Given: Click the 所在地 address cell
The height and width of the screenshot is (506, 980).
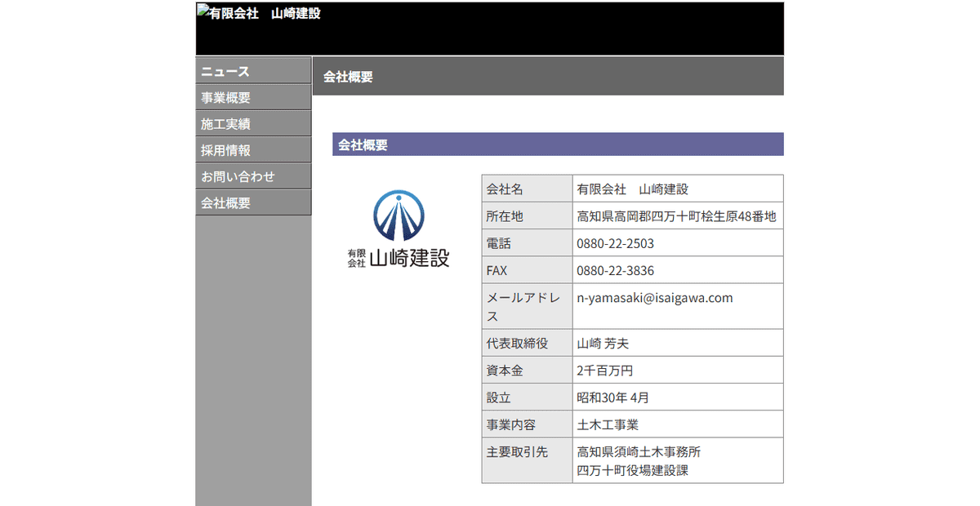Looking at the screenshot, I should [678, 215].
